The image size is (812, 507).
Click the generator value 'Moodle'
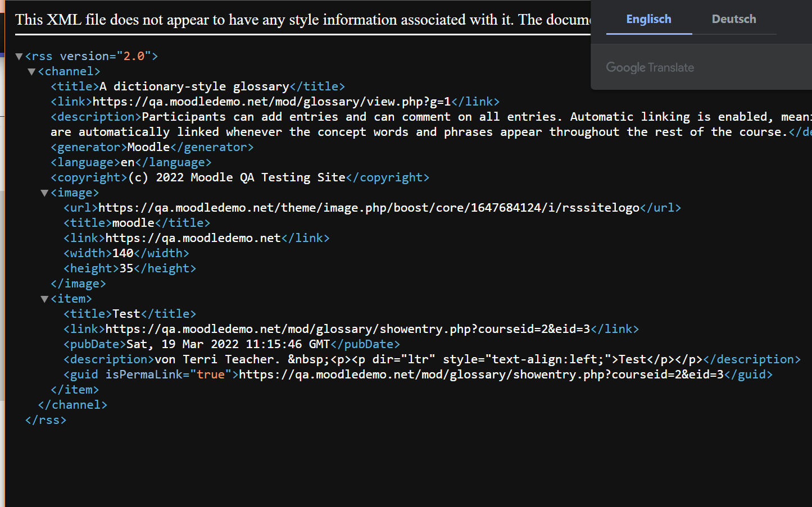tap(148, 147)
